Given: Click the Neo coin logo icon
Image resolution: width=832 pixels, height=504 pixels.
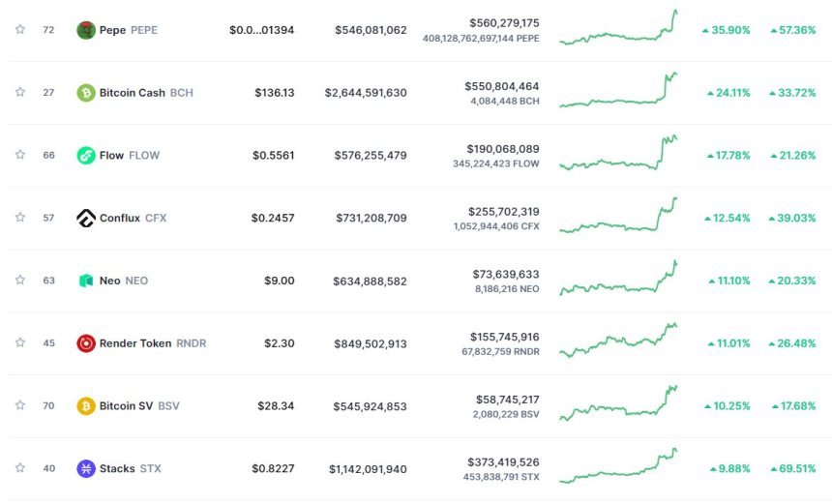Looking at the screenshot, I should (86, 281).
